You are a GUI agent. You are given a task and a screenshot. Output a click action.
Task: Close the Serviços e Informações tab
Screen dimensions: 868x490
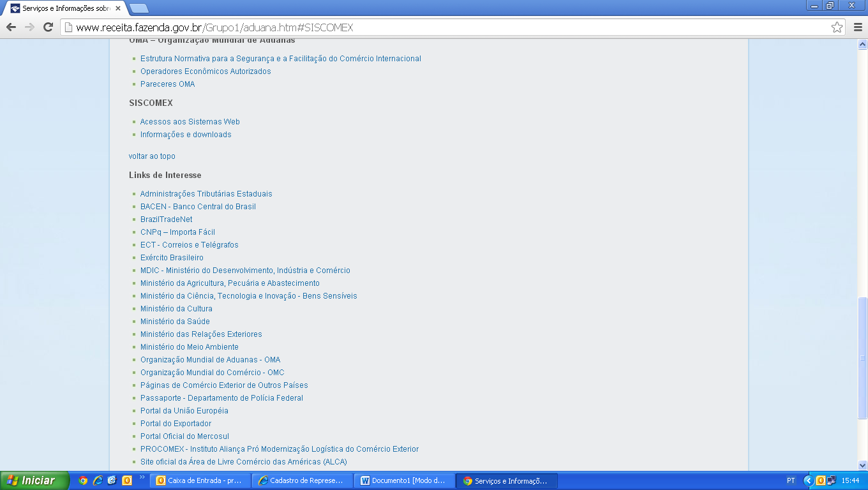click(118, 8)
